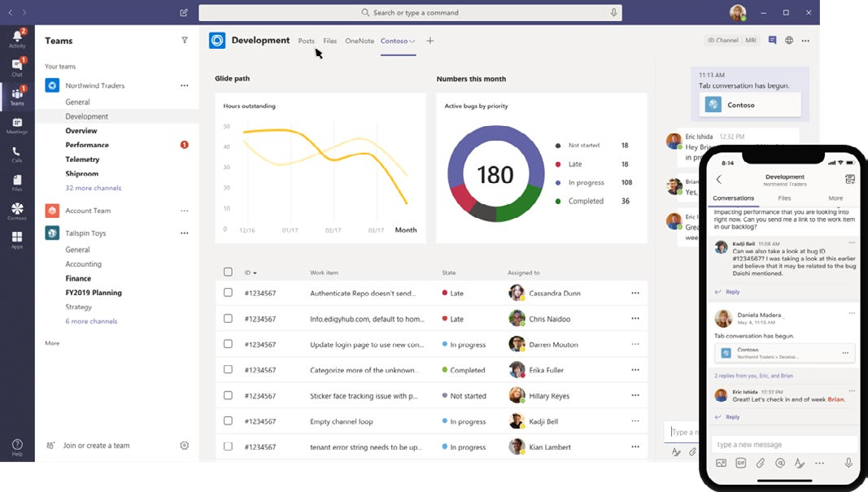Image resolution: width=868 pixels, height=492 pixels.
Task: Open the Contoso app icon in sidebar
Action: 17,211
